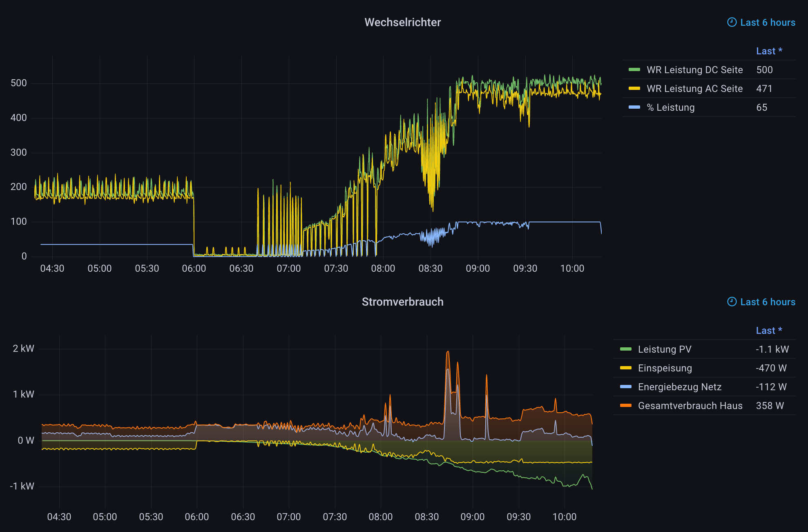Open color picker for Leistung PV series

click(x=626, y=349)
